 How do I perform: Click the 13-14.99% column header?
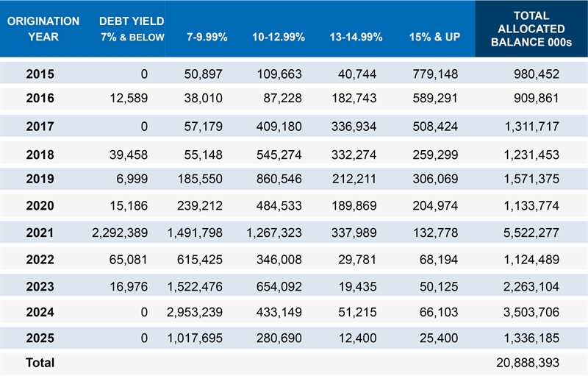[356, 37]
